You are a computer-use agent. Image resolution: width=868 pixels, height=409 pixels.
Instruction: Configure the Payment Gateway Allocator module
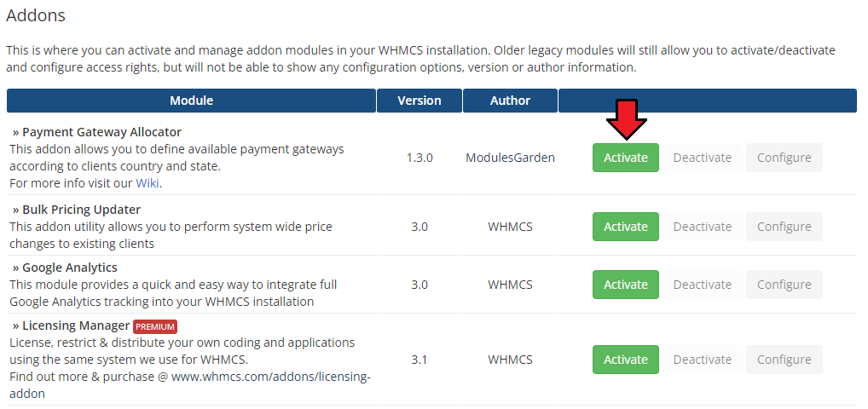(x=784, y=158)
